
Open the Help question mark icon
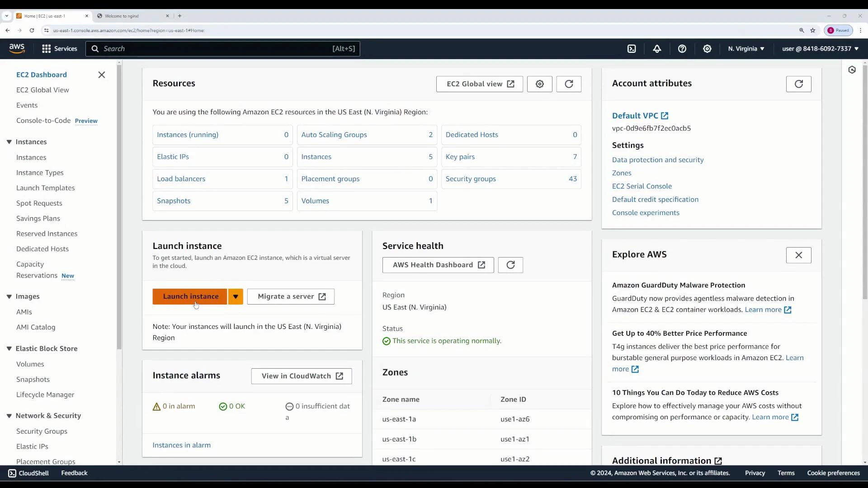click(x=682, y=48)
